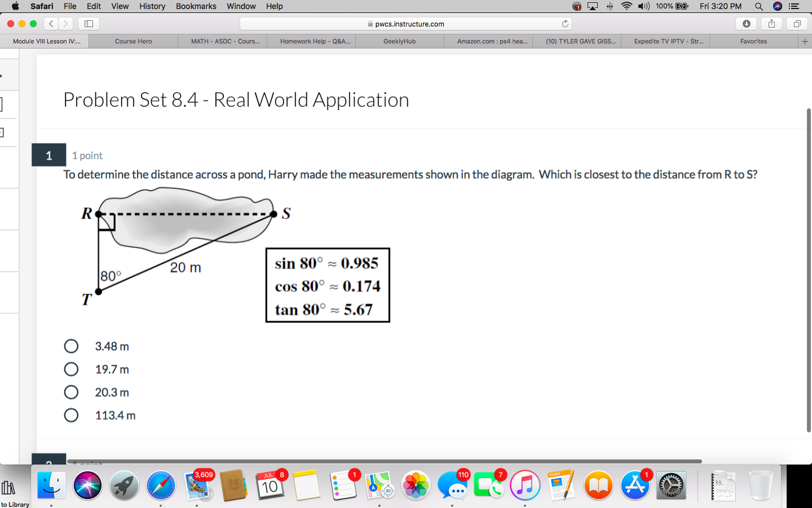Open a new tab with the plus button
Image resolution: width=812 pixels, height=508 pixels.
805,41
